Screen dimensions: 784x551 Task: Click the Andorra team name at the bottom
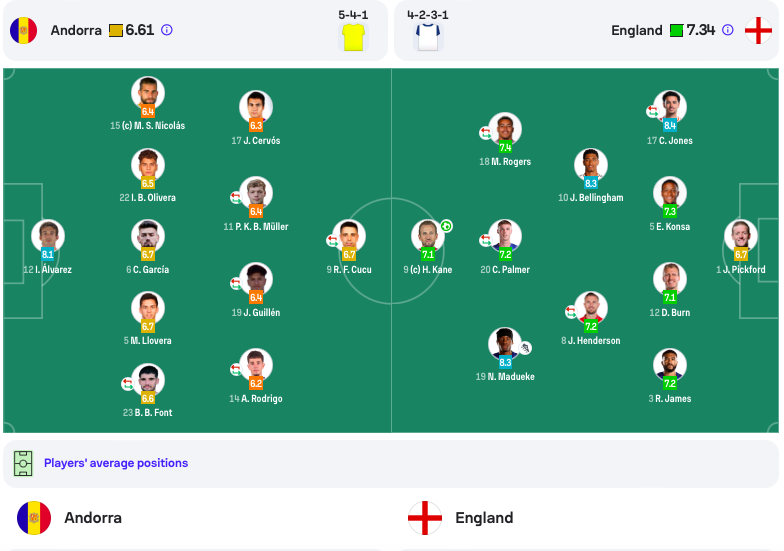coord(93,518)
